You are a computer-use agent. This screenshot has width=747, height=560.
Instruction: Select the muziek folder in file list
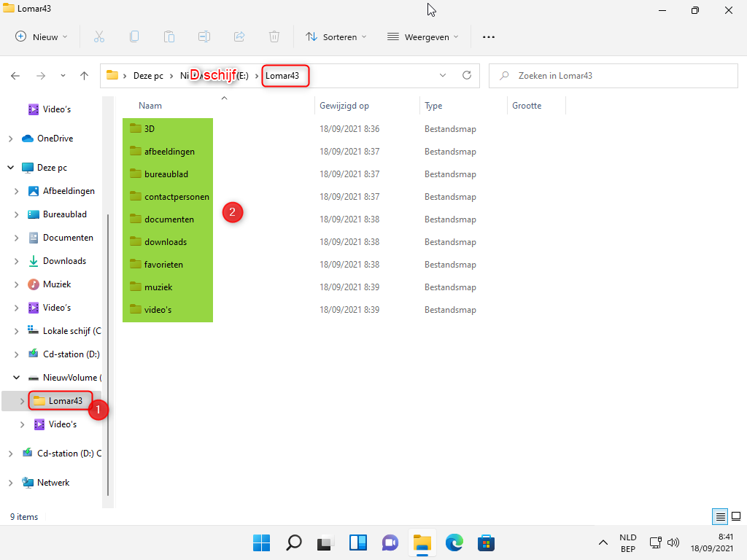152,287
